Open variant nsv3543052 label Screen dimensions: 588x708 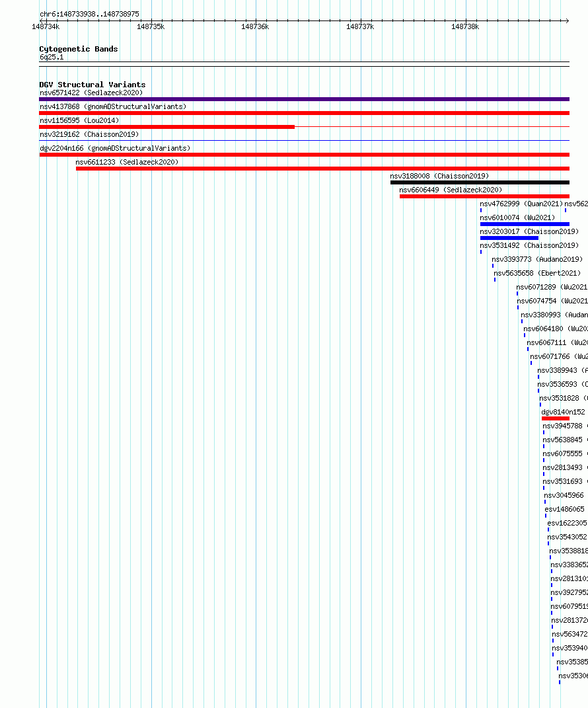pyautogui.click(x=568, y=537)
